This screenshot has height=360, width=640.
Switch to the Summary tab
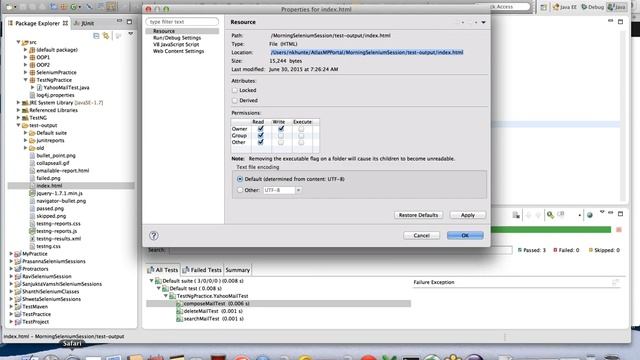(238, 270)
